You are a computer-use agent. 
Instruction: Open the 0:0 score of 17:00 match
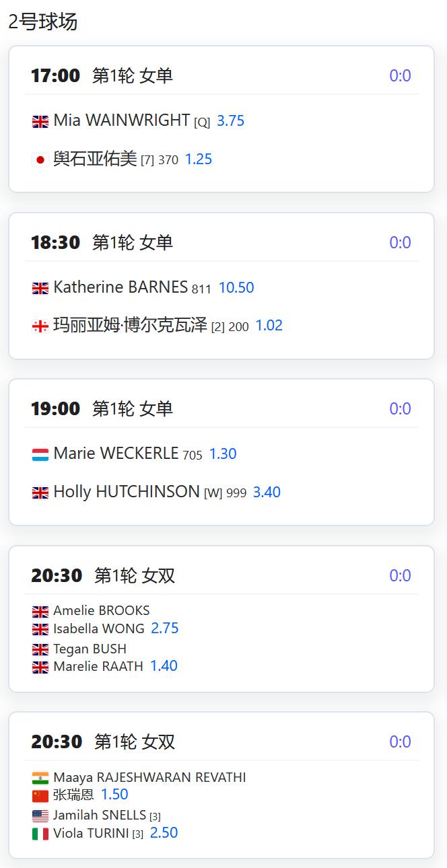400,76
